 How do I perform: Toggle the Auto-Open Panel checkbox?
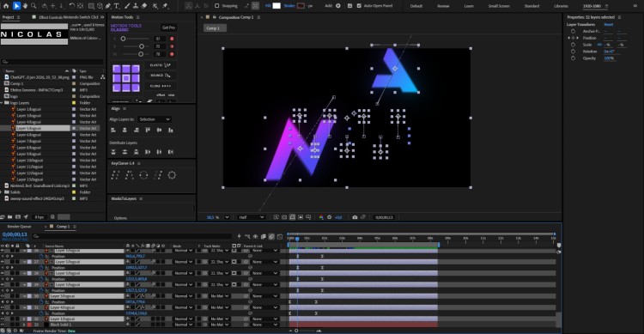(x=359, y=6)
